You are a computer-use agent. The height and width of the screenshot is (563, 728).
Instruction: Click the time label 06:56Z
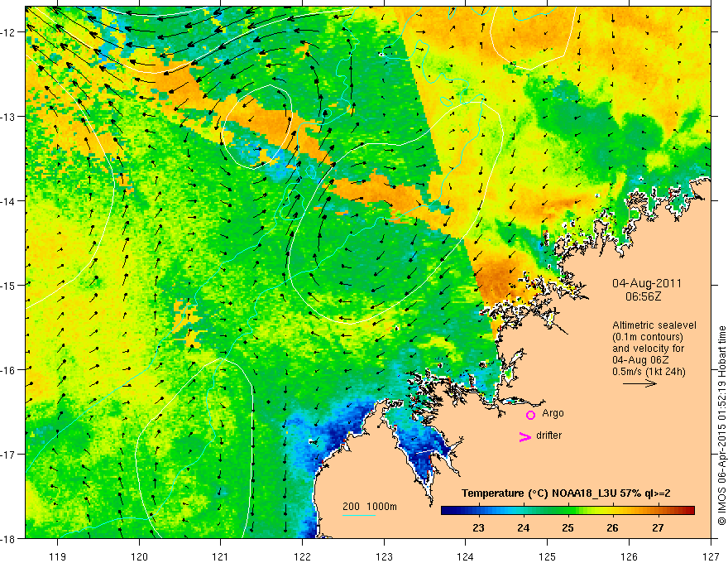(643, 296)
